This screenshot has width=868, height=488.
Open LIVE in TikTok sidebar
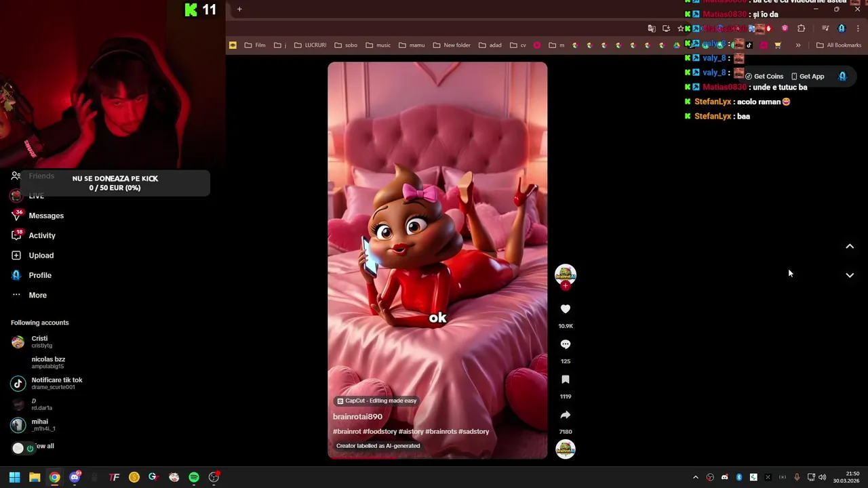28,196
